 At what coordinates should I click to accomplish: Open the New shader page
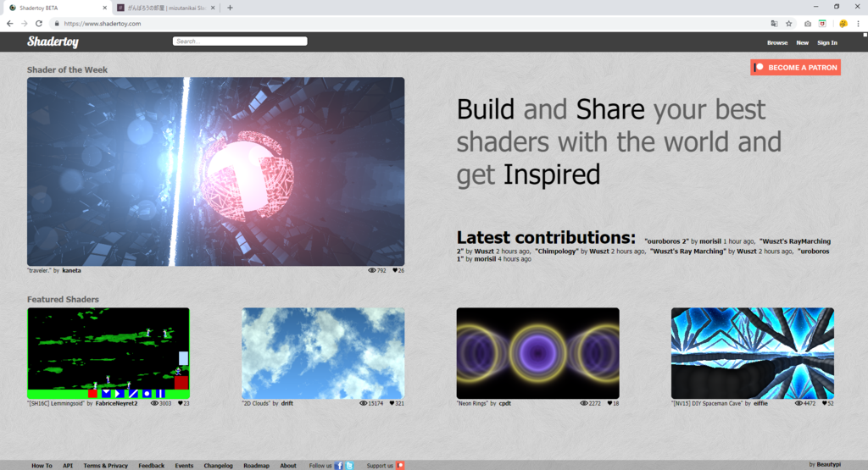click(802, 42)
